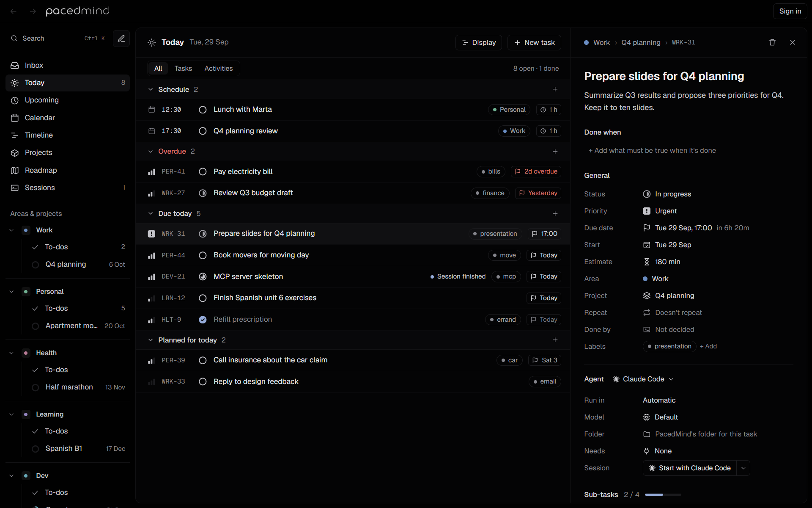Mark Book movers for moving day done
Screen dimensions: 812x508
tap(203, 255)
